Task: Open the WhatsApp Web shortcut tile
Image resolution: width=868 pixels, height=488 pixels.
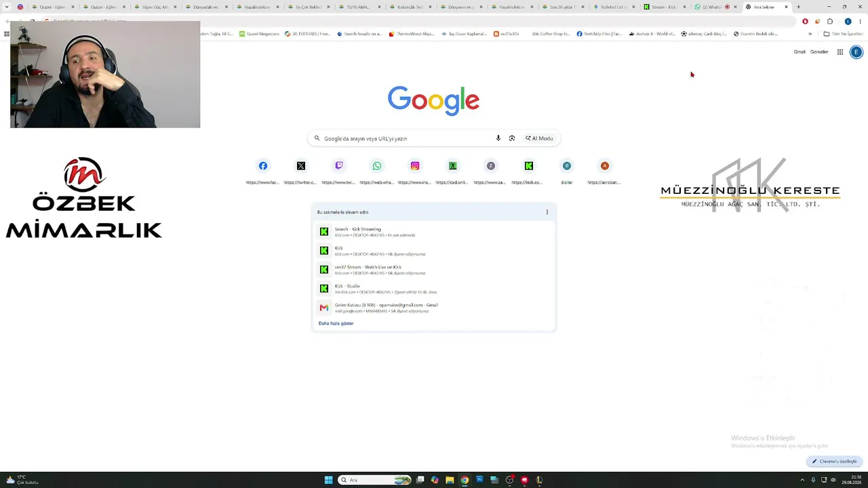Action: [x=376, y=171]
